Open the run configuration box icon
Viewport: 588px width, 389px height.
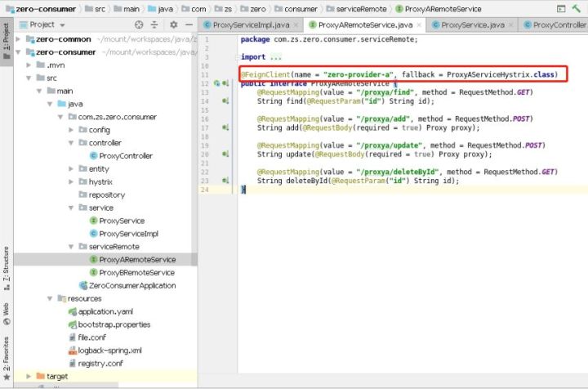click(x=561, y=9)
